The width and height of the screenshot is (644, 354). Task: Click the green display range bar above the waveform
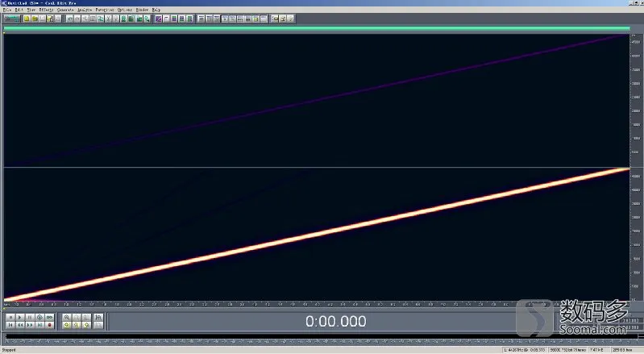[316, 28]
